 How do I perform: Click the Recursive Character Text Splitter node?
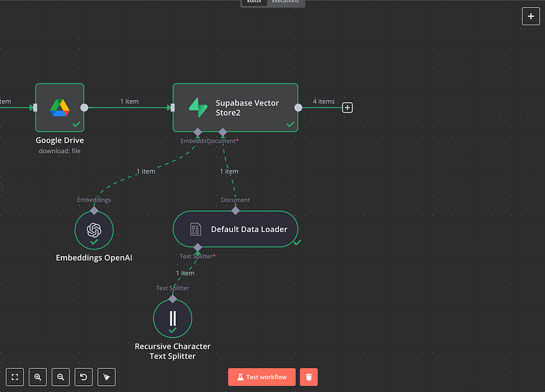point(172,318)
